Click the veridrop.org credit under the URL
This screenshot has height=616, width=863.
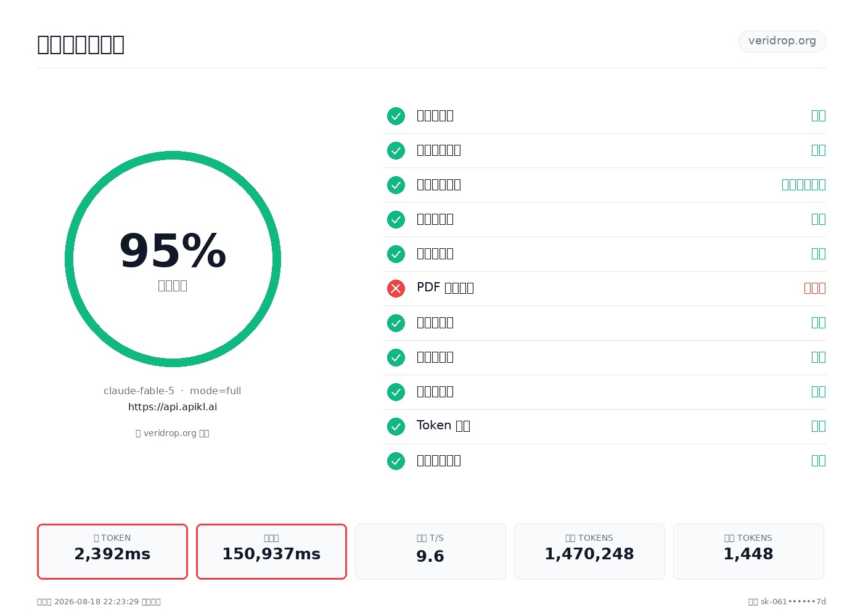[173, 433]
